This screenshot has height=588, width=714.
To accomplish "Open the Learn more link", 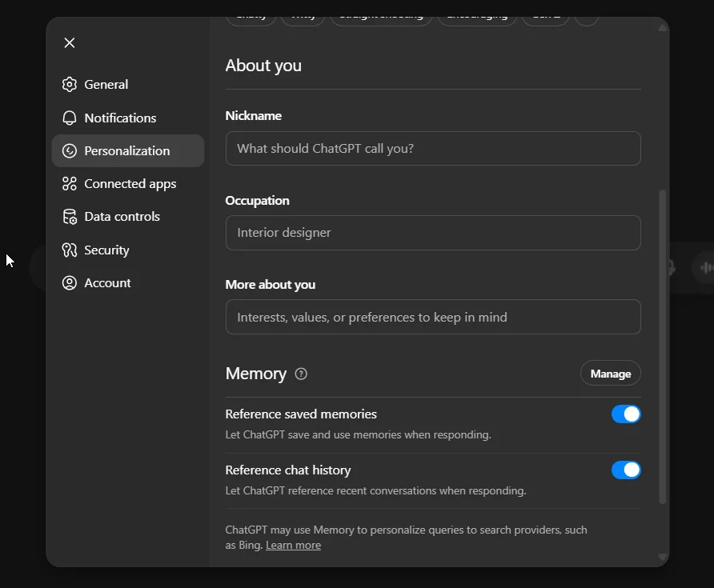I will tap(293, 545).
